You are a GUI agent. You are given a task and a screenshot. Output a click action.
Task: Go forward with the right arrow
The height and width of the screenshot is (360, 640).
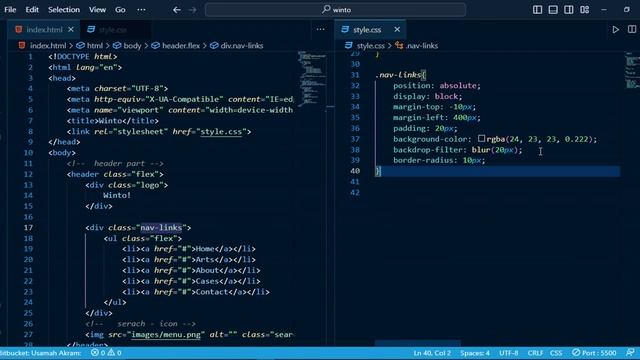[x=193, y=9]
